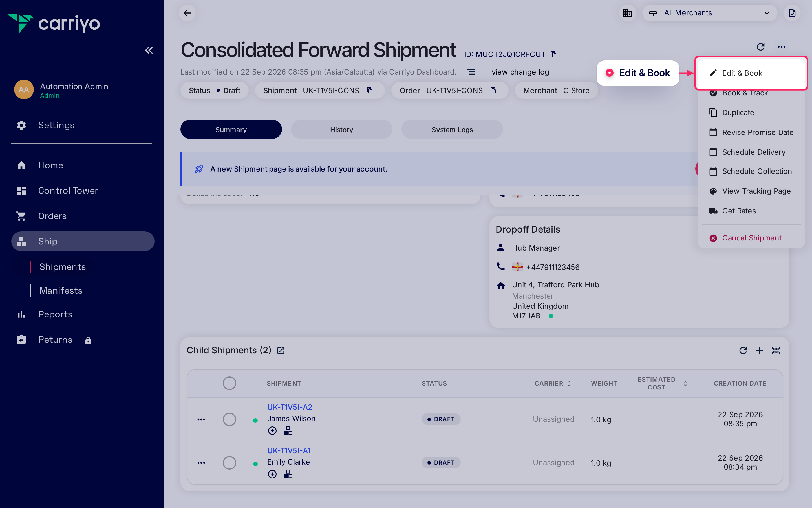Image resolution: width=812 pixels, height=508 pixels.
Task: Select Revise Promise Date option
Action: pyautogui.click(x=751, y=132)
